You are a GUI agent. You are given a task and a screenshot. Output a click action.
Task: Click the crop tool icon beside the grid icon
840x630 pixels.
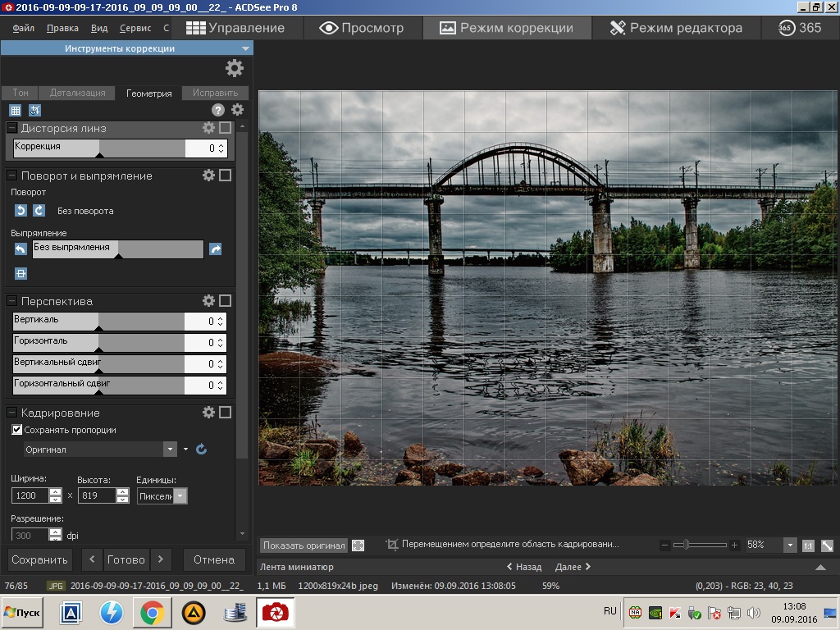click(x=34, y=111)
